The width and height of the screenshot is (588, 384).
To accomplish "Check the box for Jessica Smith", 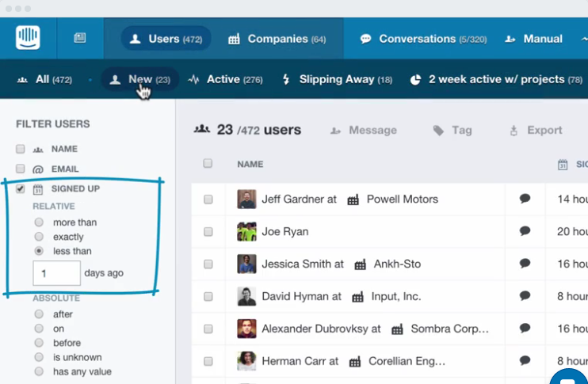I will [208, 264].
